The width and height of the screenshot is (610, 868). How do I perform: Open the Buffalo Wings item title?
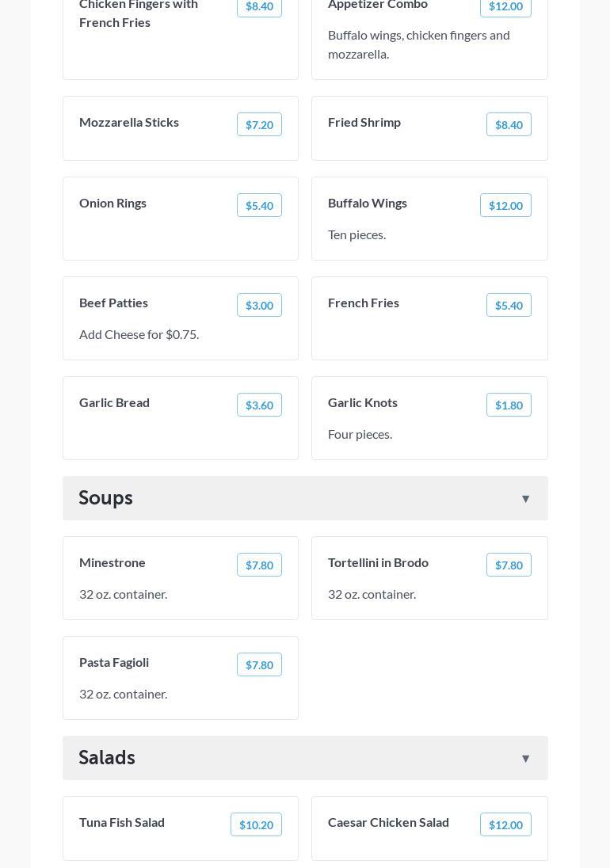368,204
